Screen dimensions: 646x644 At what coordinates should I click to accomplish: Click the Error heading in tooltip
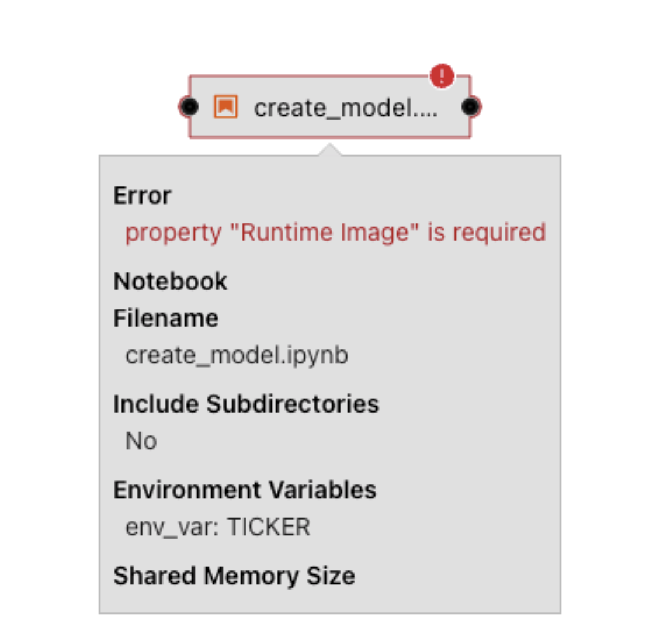(142, 195)
